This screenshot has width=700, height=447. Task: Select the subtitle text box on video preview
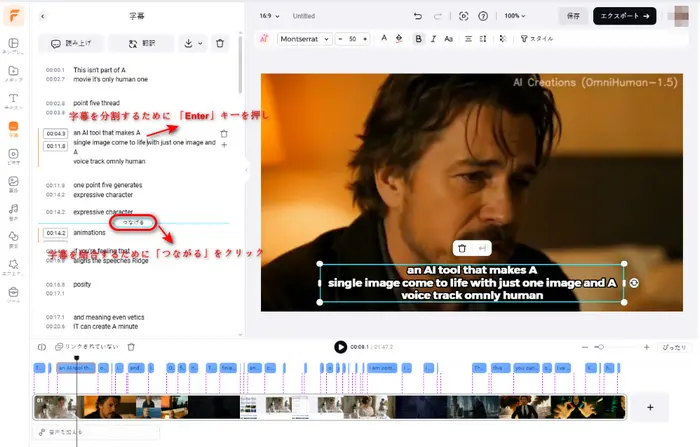(x=472, y=283)
